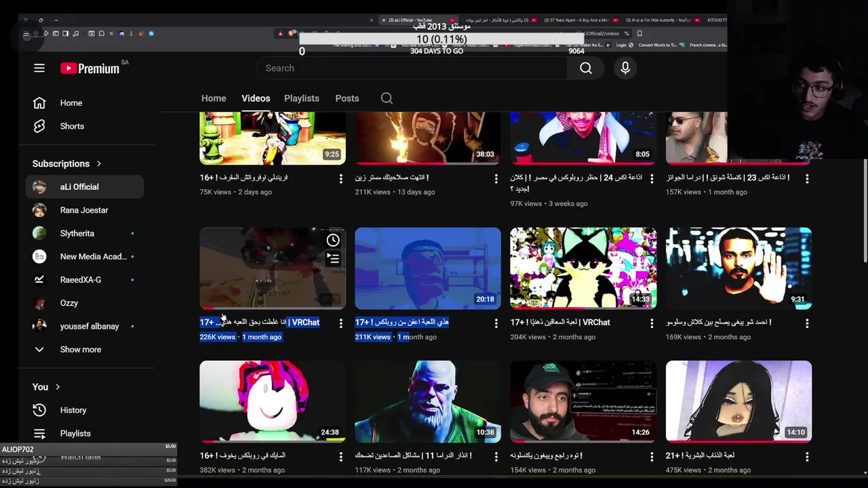868x488 pixels.
Task: Click Watch later clock icon on hovered thumbnail
Action: pos(333,240)
